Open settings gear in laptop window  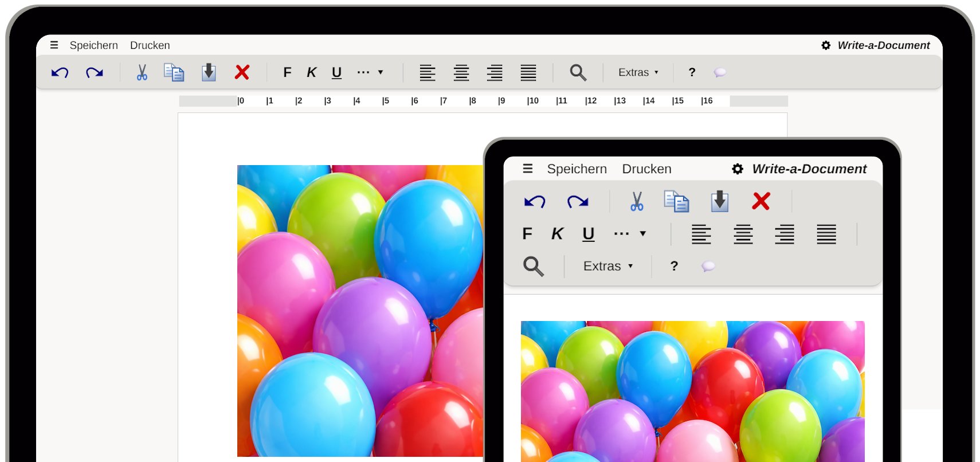click(x=826, y=45)
